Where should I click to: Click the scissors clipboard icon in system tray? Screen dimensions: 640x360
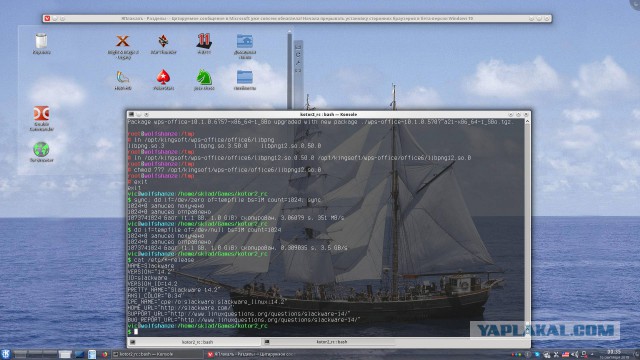(x=556, y=355)
